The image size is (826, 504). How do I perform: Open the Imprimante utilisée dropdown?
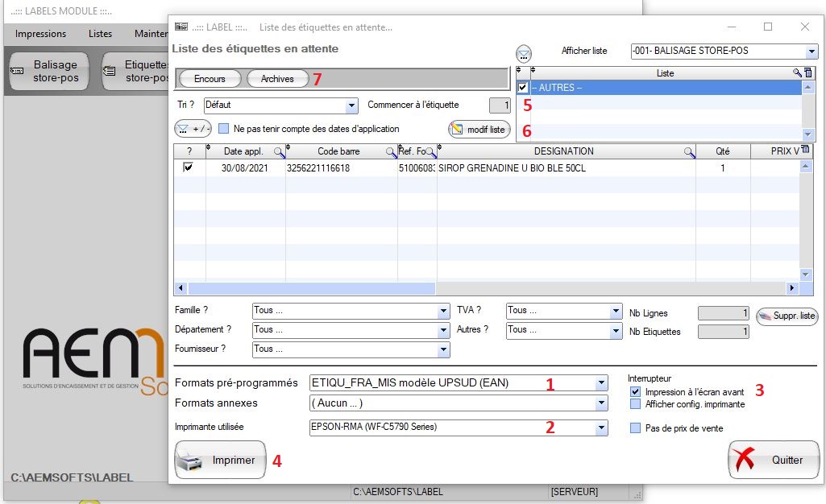[x=601, y=429]
